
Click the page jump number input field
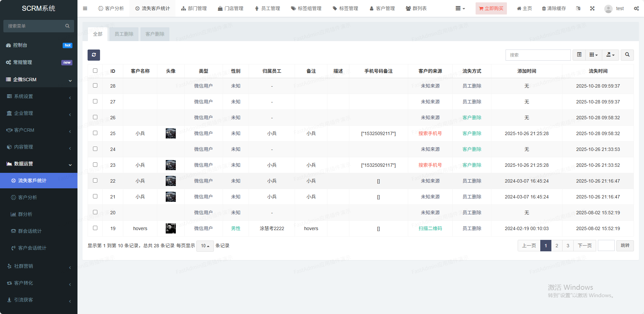click(x=606, y=246)
